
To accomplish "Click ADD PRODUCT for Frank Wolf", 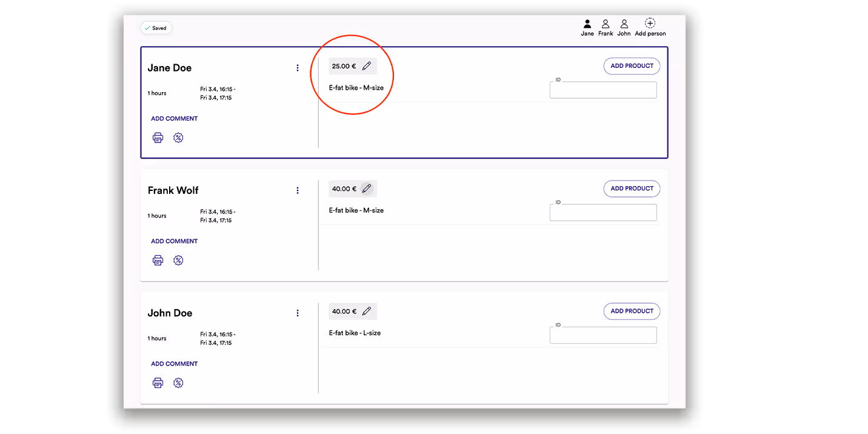I will point(632,189).
